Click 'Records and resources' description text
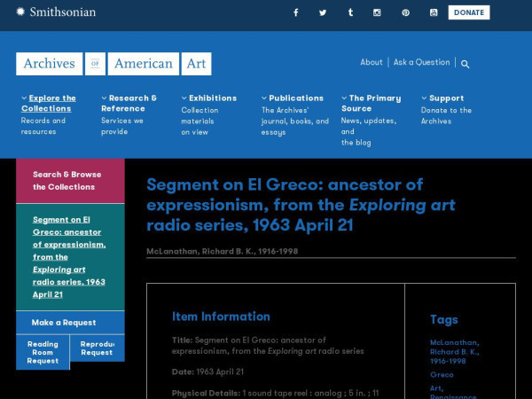The image size is (532, 399). click(43, 126)
